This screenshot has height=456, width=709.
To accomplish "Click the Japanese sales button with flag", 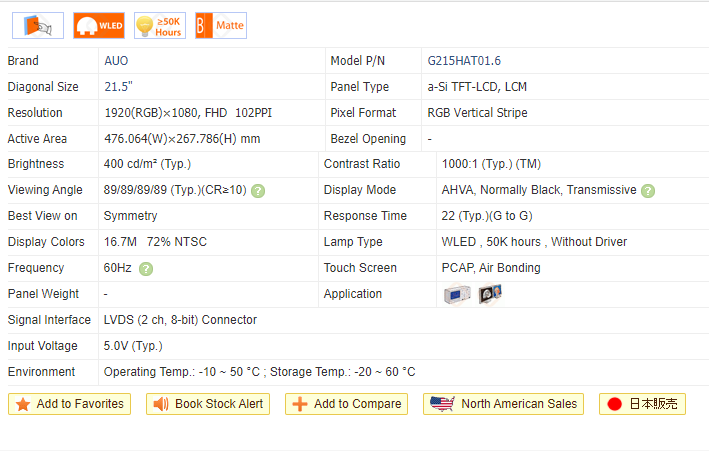I will point(642,404).
